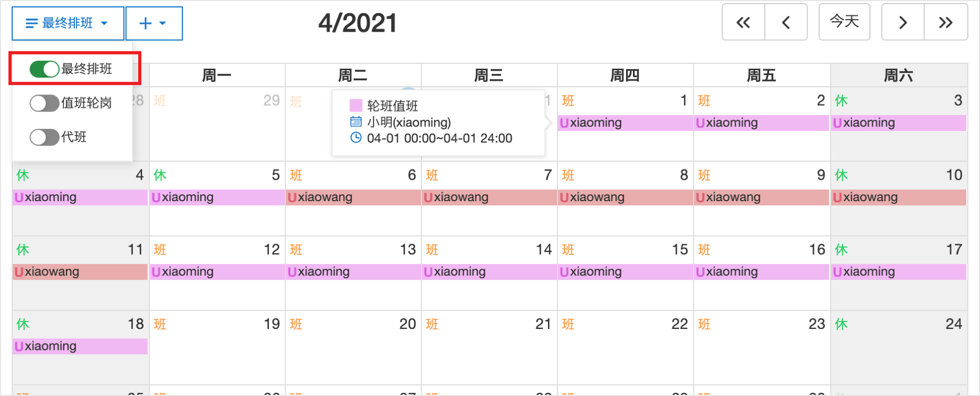Click the 今天 button
This screenshot has width=980, height=396.
pos(844,22)
